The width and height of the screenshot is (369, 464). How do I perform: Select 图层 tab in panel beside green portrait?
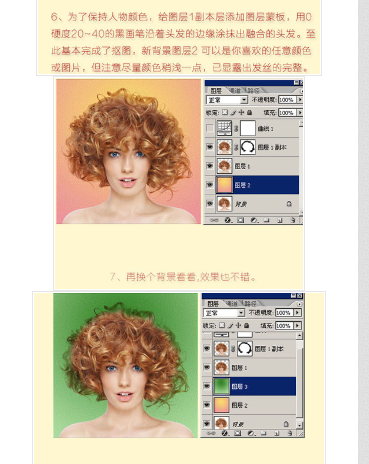click(213, 304)
